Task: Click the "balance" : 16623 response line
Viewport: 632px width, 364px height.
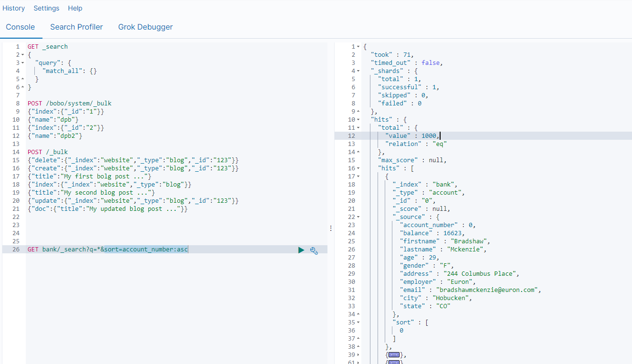Action: 432,233
